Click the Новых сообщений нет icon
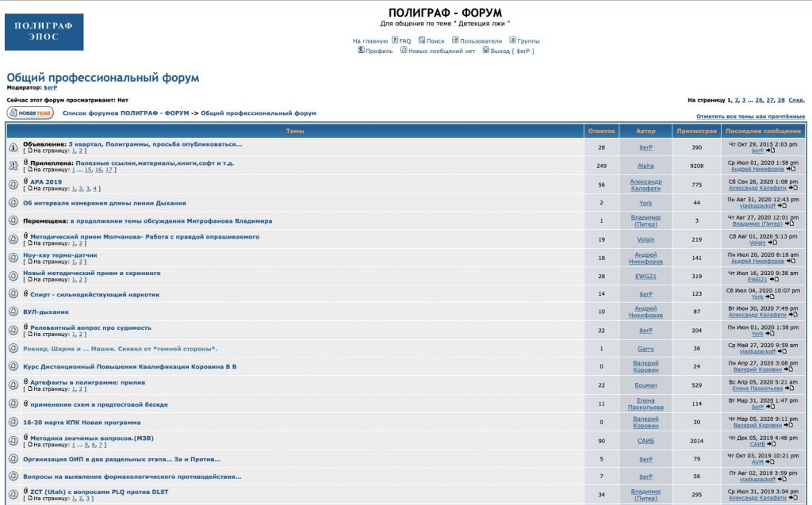812x505 pixels. click(x=404, y=50)
